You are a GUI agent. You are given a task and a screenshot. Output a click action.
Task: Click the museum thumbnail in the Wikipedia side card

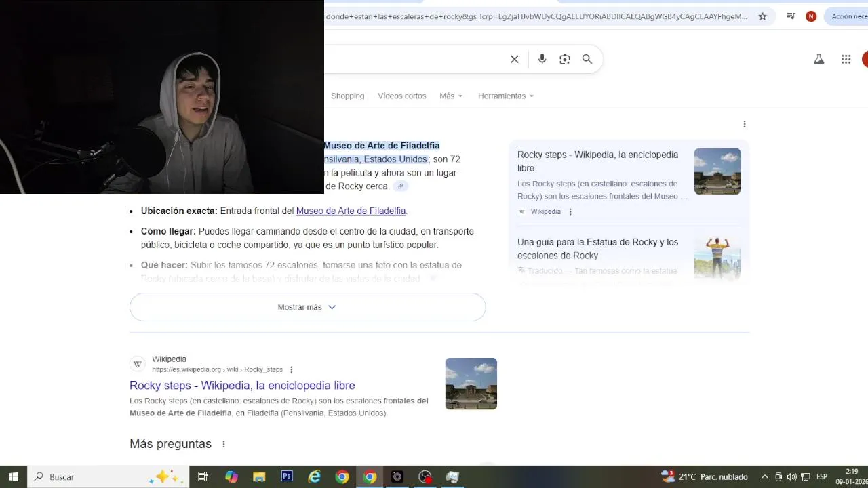coord(717,171)
